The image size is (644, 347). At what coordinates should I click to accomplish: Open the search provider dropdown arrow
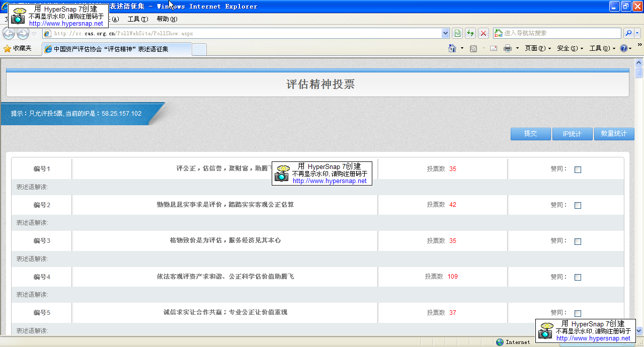(x=637, y=33)
